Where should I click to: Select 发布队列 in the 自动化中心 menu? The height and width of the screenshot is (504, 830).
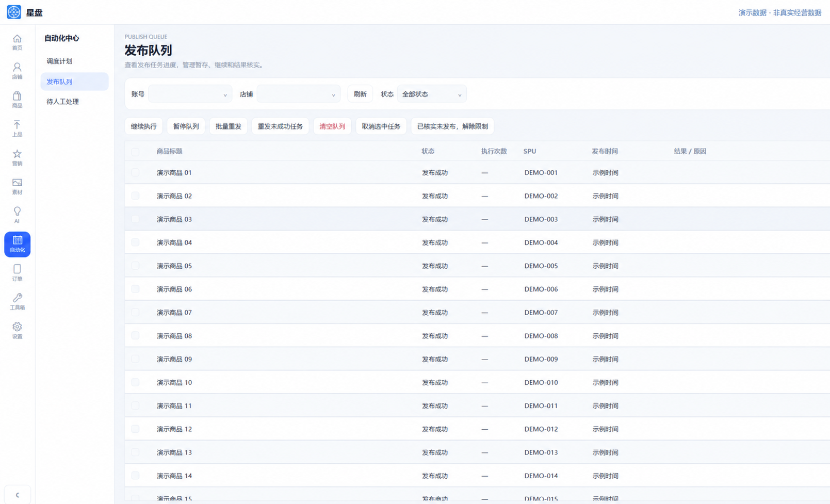[x=74, y=82]
